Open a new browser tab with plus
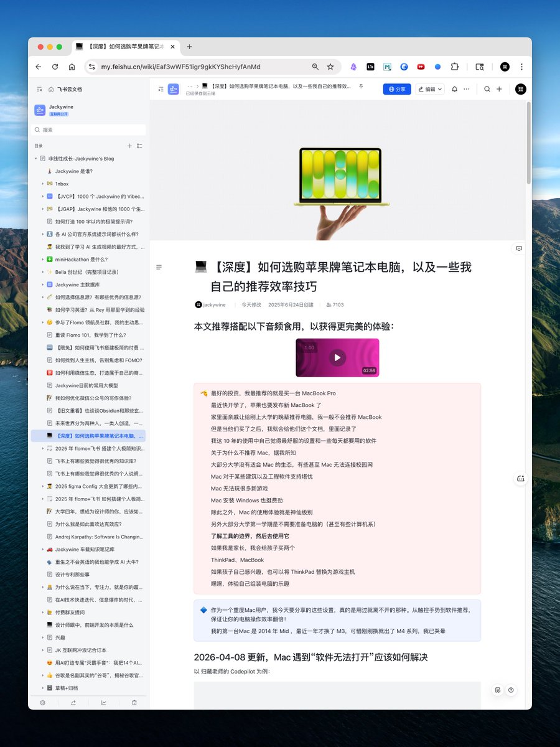The image size is (560, 747). point(190,47)
